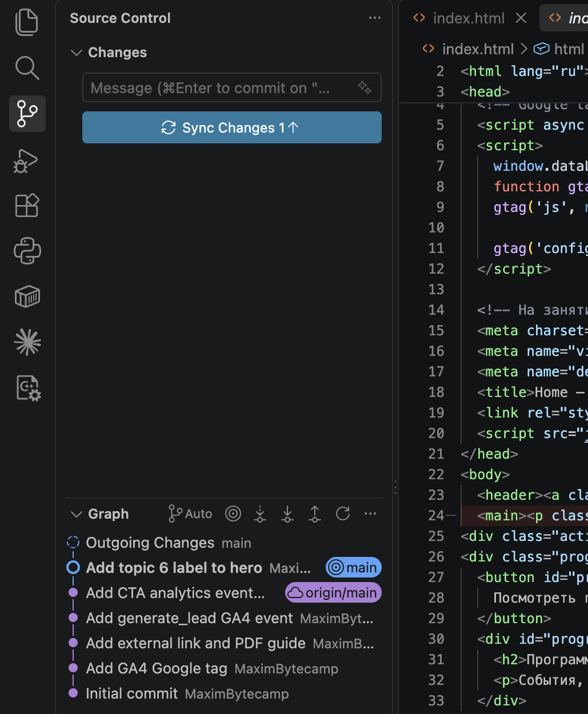This screenshot has width=588, height=714.
Task: Open the C++ file settings icon view
Action: [x=27, y=388]
